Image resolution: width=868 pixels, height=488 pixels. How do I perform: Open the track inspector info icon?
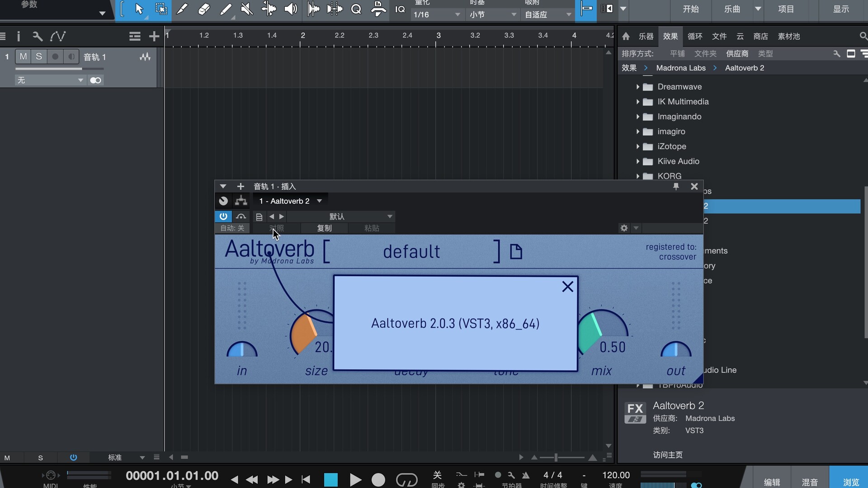[x=19, y=36]
